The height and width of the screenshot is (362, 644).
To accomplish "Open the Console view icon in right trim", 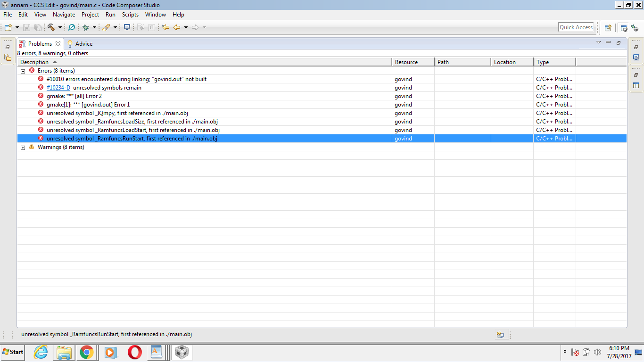I will [x=636, y=58].
